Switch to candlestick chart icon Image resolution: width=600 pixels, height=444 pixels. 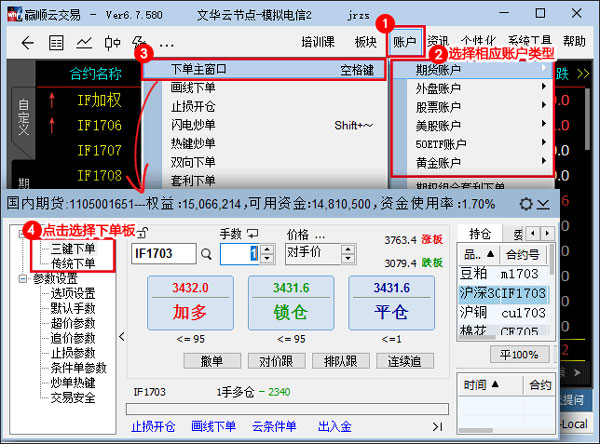coord(112,43)
